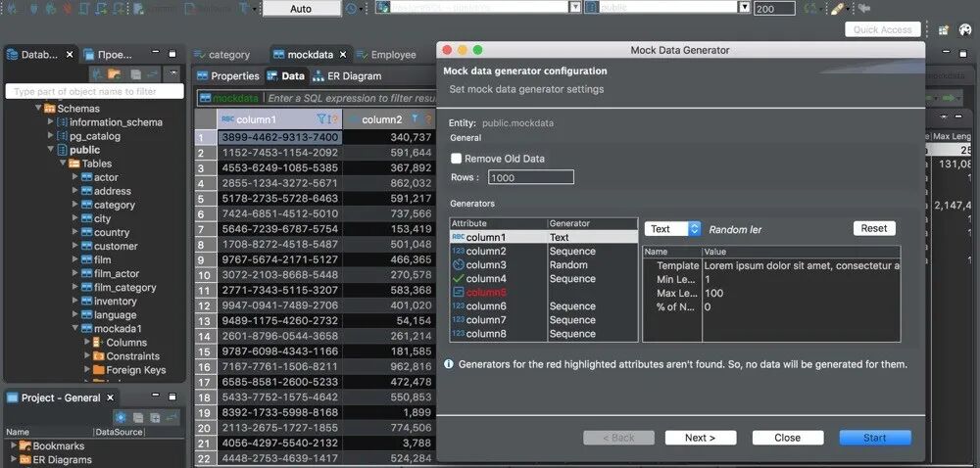
Task: Expand the pg_catalog schema node
Action: [x=51, y=135]
